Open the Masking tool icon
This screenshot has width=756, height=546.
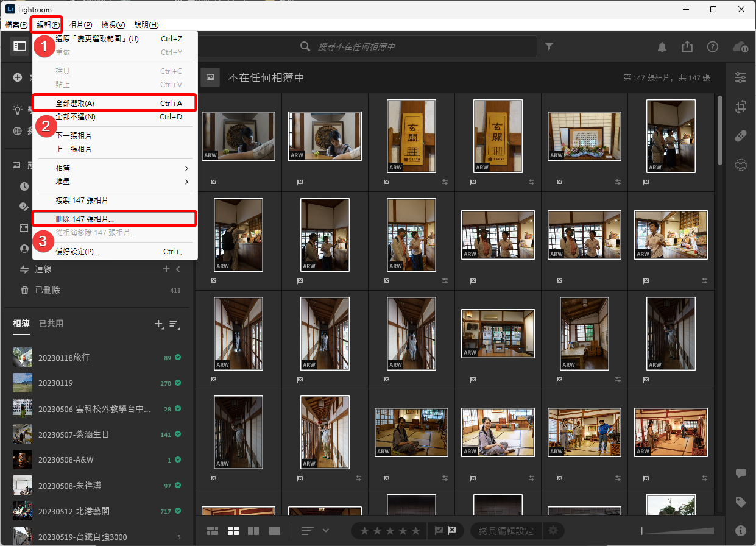(740, 164)
